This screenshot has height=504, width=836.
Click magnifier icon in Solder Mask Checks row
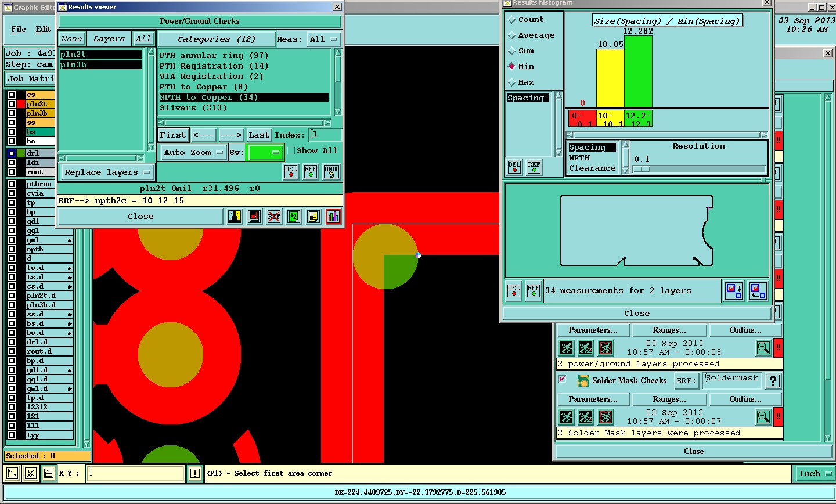763,417
